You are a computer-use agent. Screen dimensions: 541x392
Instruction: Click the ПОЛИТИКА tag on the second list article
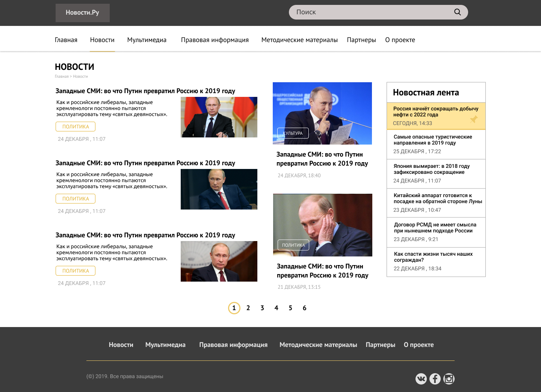pyautogui.click(x=76, y=199)
